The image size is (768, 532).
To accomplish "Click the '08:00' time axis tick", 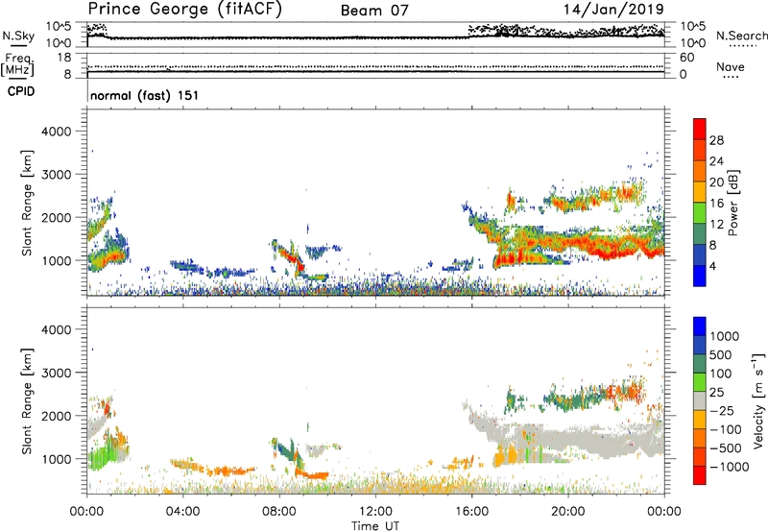I will pyautogui.click(x=279, y=512).
